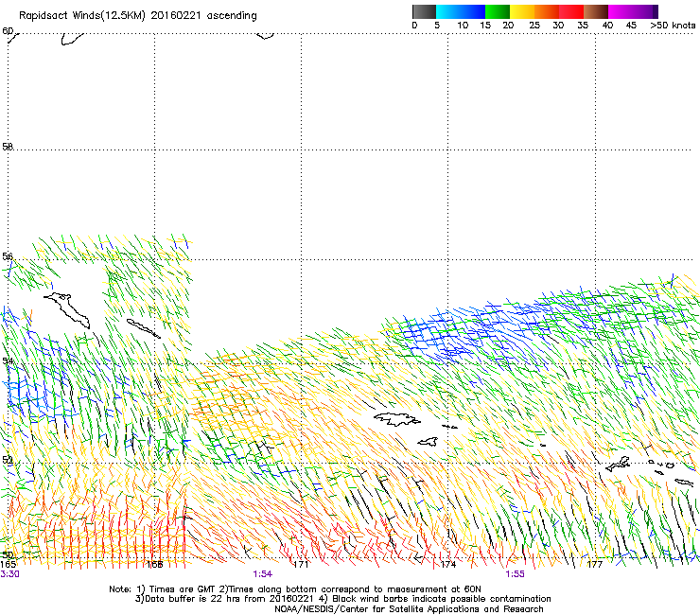The height and width of the screenshot is (615, 700).
Task: Click the latitude label '58'
Action: click(x=8, y=147)
